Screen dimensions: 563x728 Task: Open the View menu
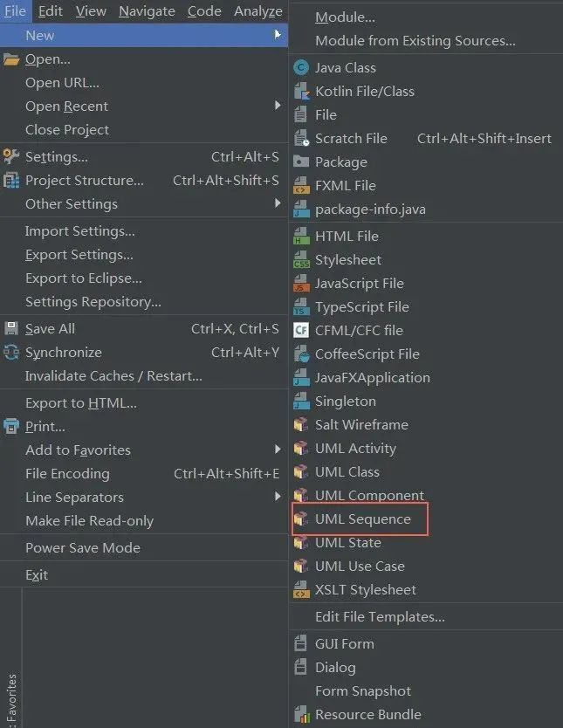[x=91, y=11]
